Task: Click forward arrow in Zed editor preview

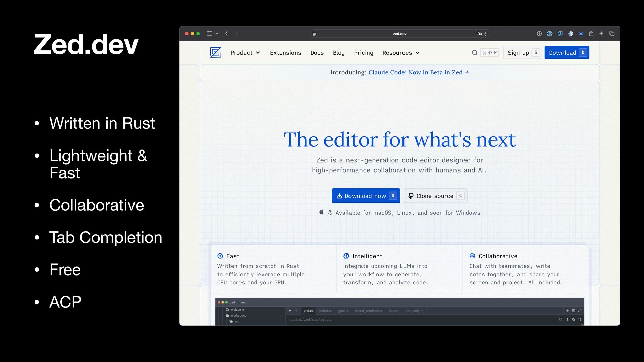Action: click(296, 311)
